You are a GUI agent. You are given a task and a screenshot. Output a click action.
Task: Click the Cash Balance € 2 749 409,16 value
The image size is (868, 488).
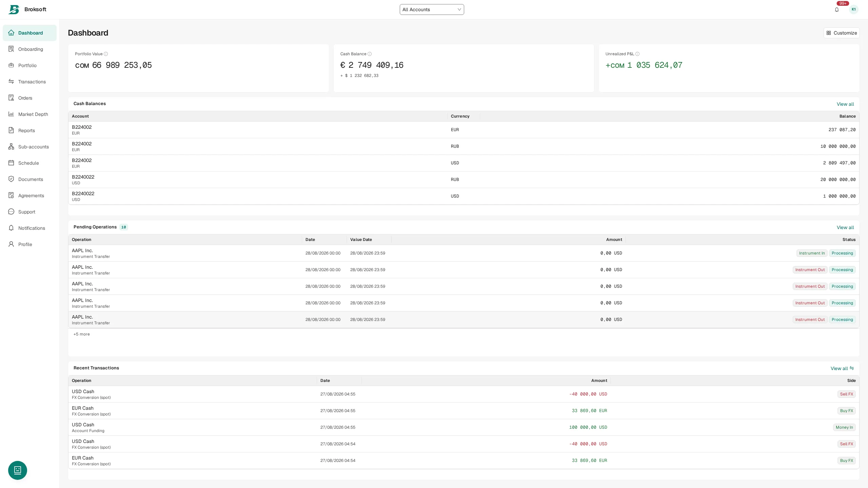tap(372, 65)
